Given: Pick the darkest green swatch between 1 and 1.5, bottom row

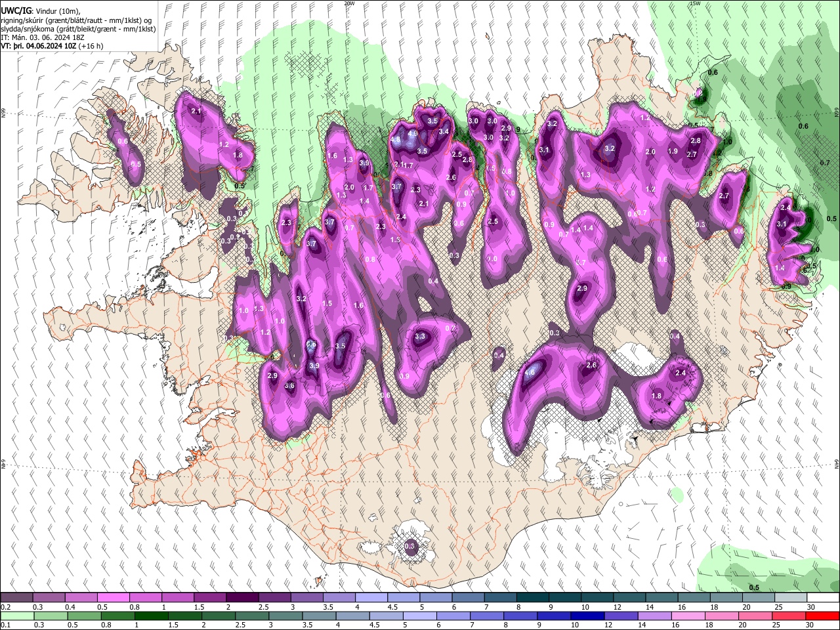Looking at the screenshot, I should (151, 616).
